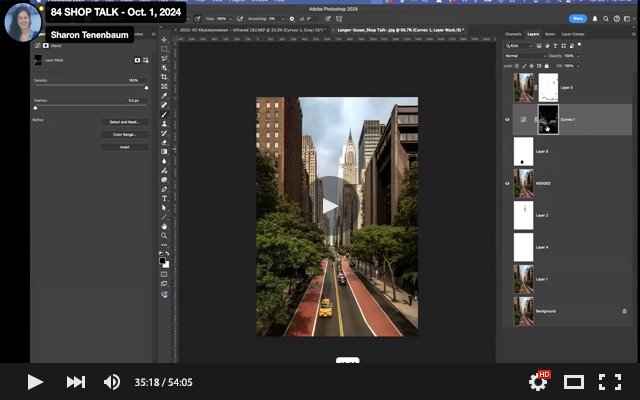Click the Select and Mask button
The width and height of the screenshot is (640, 400).
point(124,122)
